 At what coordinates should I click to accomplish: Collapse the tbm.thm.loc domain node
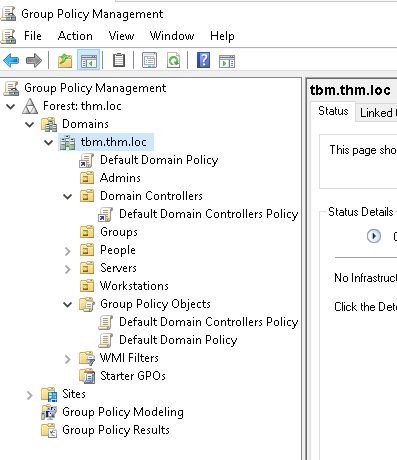click(x=49, y=143)
